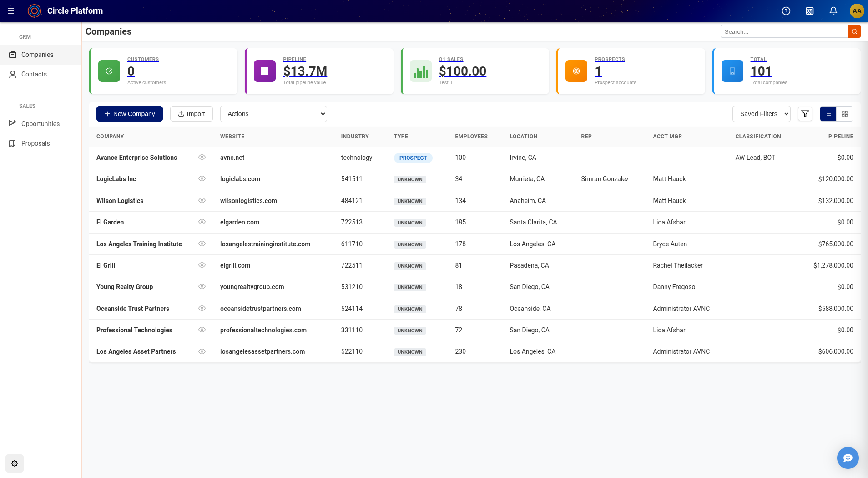Viewport: 868px width, 478px height.
Task: Toggle eye icon for El Grill
Action: point(202,265)
